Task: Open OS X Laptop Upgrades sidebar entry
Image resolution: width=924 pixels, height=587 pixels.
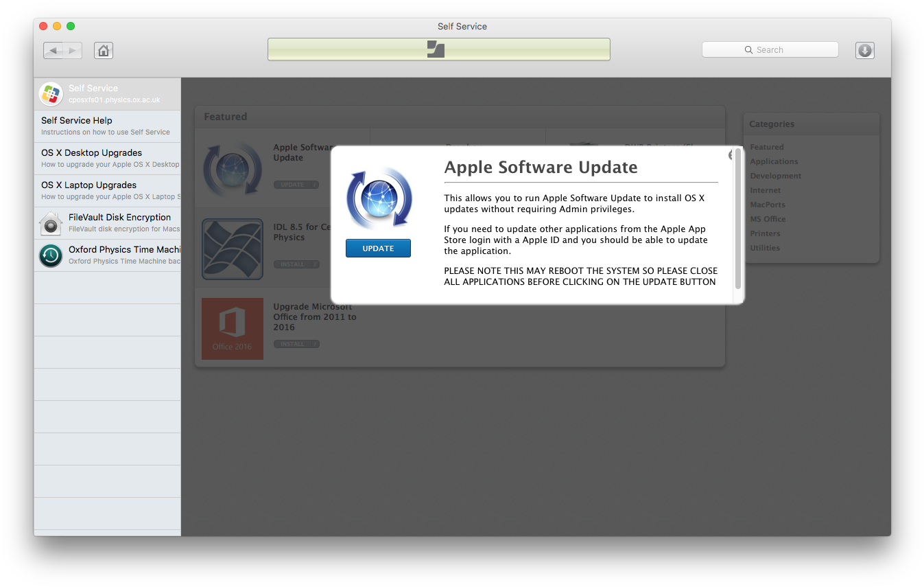Action: [x=108, y=191]
